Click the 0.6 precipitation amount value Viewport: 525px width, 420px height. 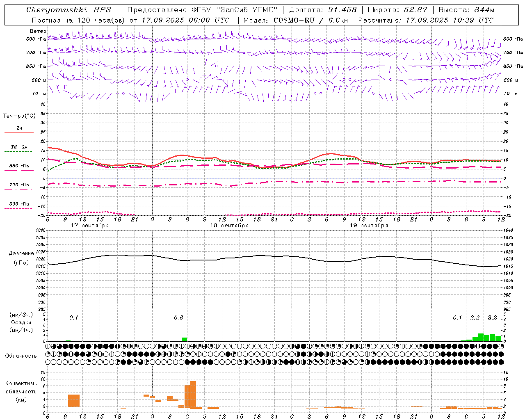178,317
